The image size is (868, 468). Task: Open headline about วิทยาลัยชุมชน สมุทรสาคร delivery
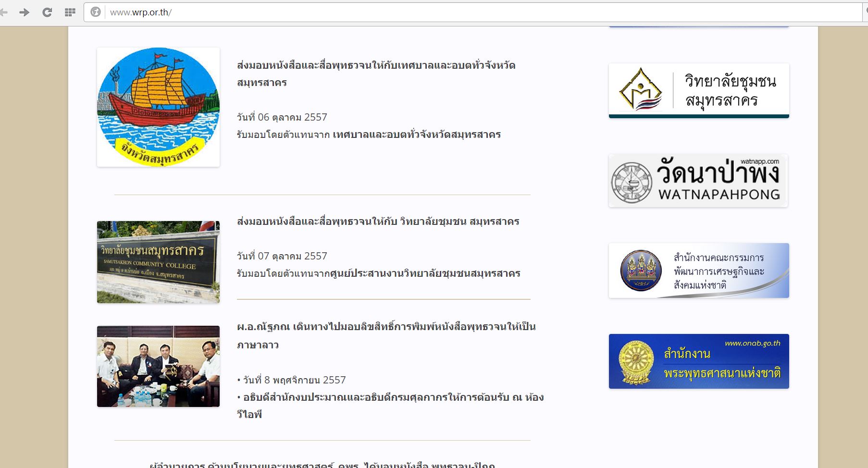click(378, 222)
